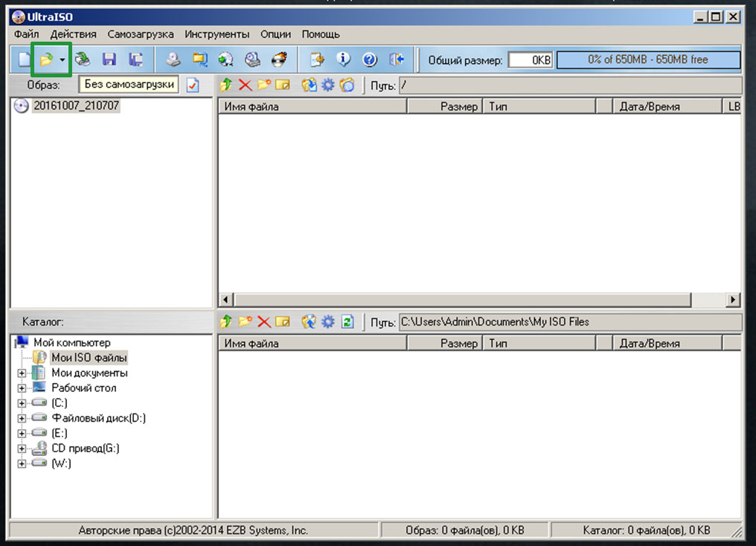The image size is (756, 546).
Task: Open the Действия menu
Action: [x=73, y=34]
